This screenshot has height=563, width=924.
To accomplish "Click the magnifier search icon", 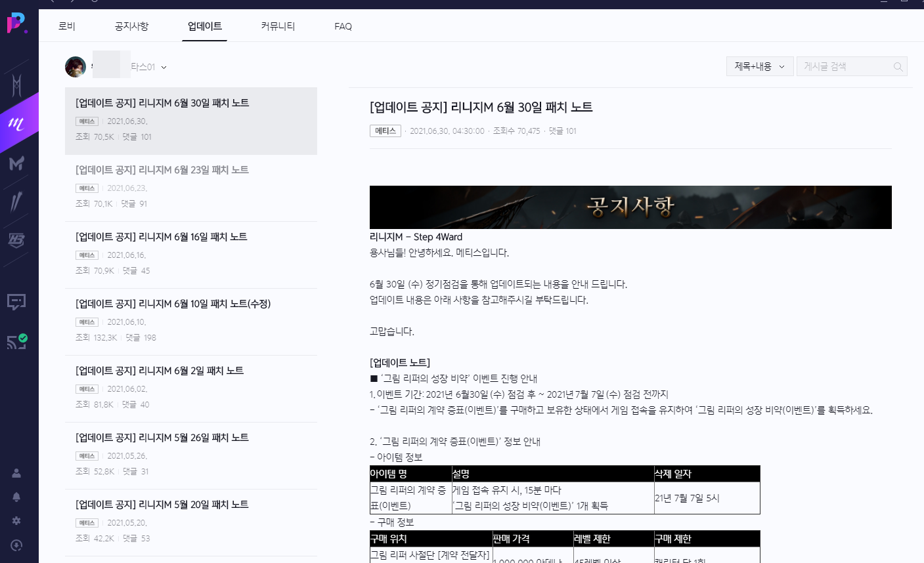I will pos(898,66).
